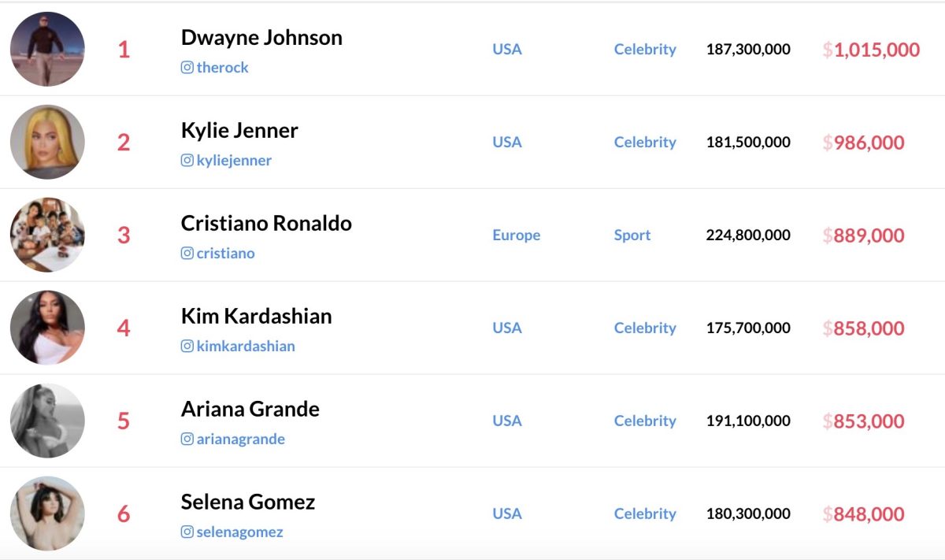
Task: Follow the cristiano handle link
Action: coord(226,254)
